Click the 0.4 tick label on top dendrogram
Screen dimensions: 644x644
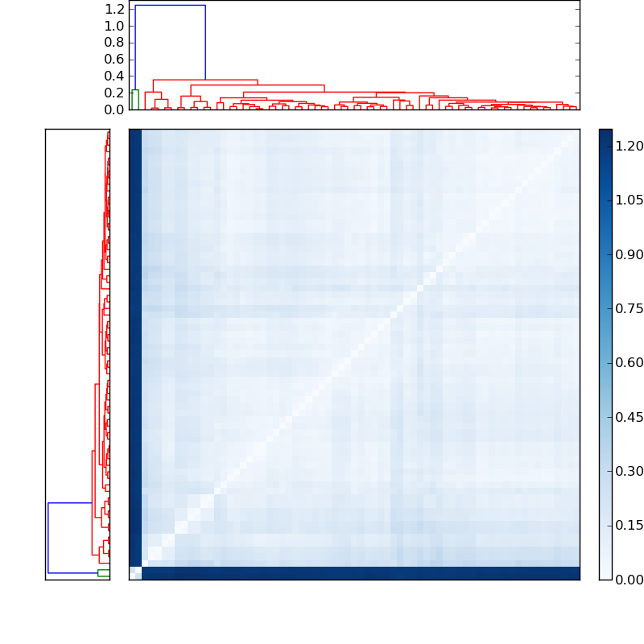click(x=114, y=76)
